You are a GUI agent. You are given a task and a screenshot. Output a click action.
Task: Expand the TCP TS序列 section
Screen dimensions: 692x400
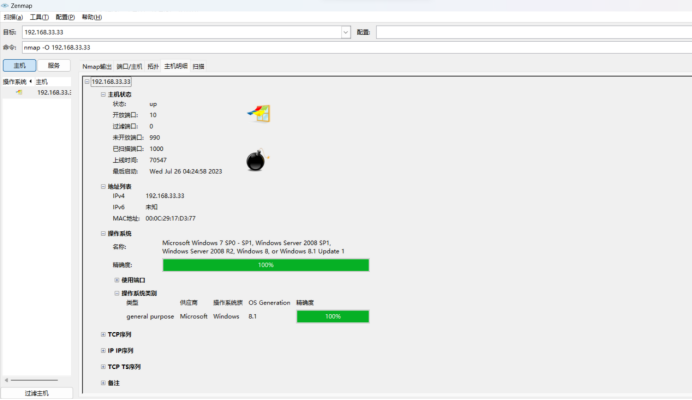103,366
